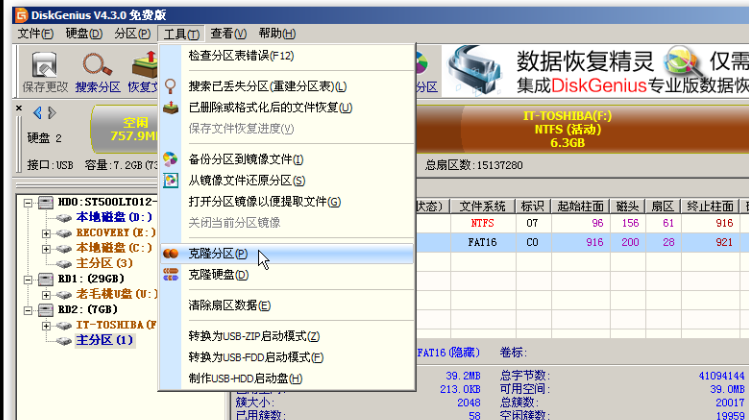Screen dimensions: 749x420
Task: Select 主分区 (3) in the tree
Action: tap(105, 263)
